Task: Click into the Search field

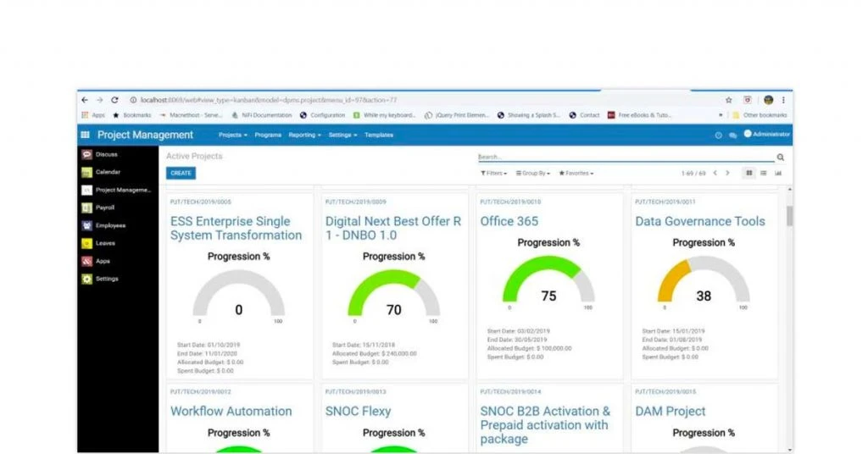Action: [x=626, y=157]
